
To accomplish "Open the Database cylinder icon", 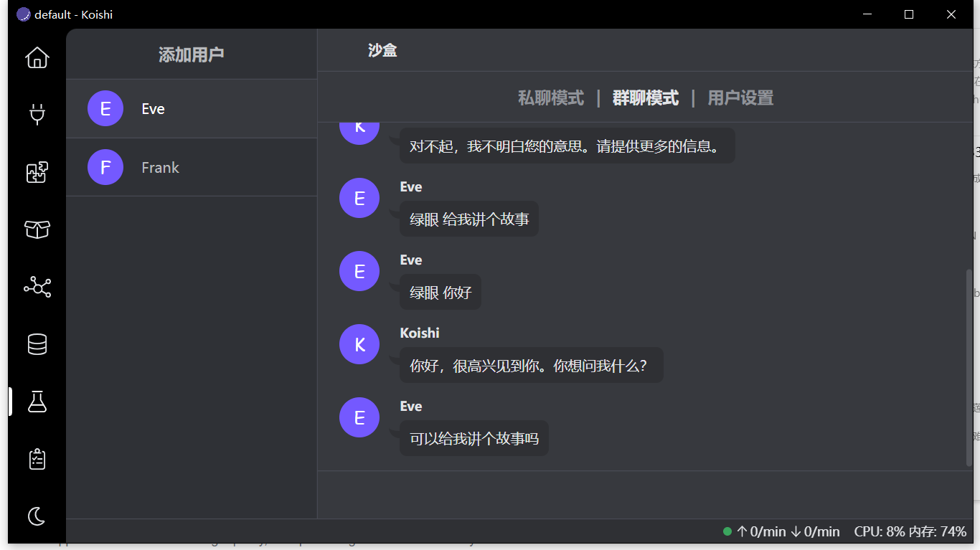I will point(37,344).
